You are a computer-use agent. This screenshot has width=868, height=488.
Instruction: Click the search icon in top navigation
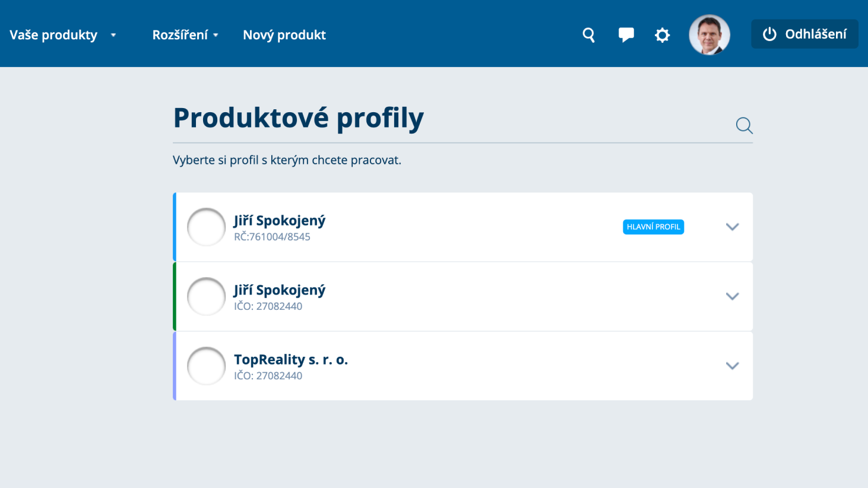[x=588, y=35]
